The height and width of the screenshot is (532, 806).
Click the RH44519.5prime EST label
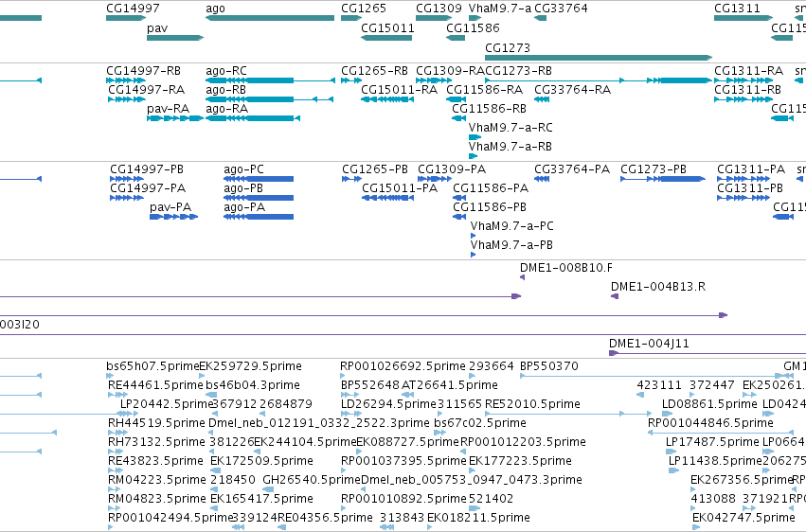156,423
